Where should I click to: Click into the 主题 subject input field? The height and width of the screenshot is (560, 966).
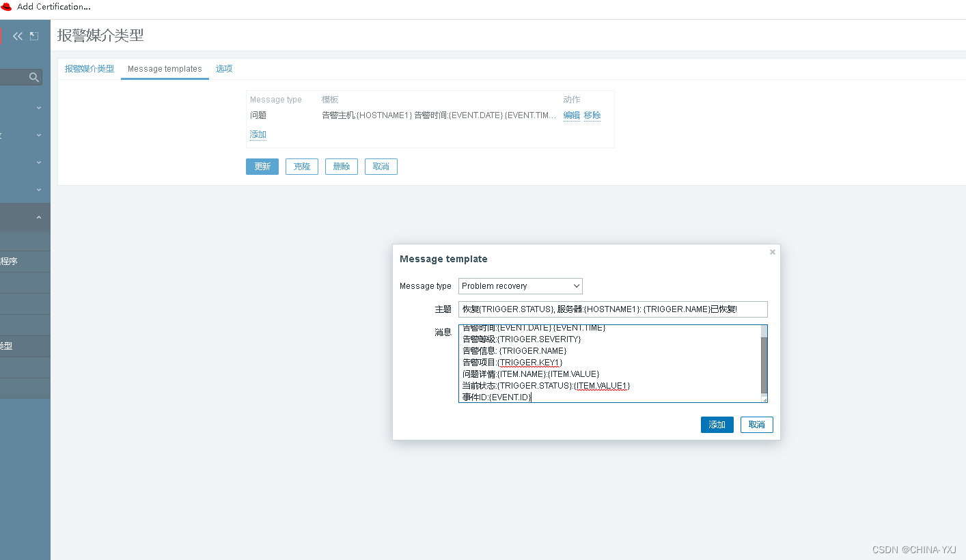click(613, 309)
